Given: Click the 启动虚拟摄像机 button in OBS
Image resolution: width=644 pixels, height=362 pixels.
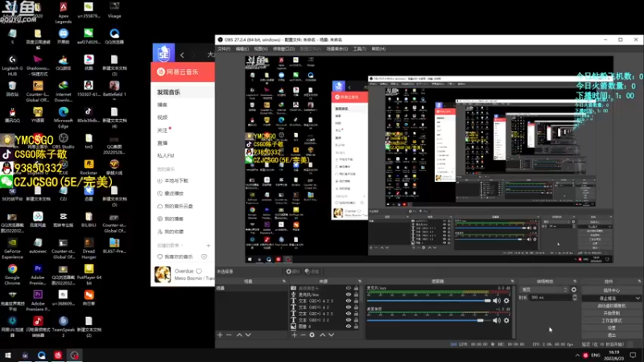Looking at the screenshot, I should coord(612,306).
